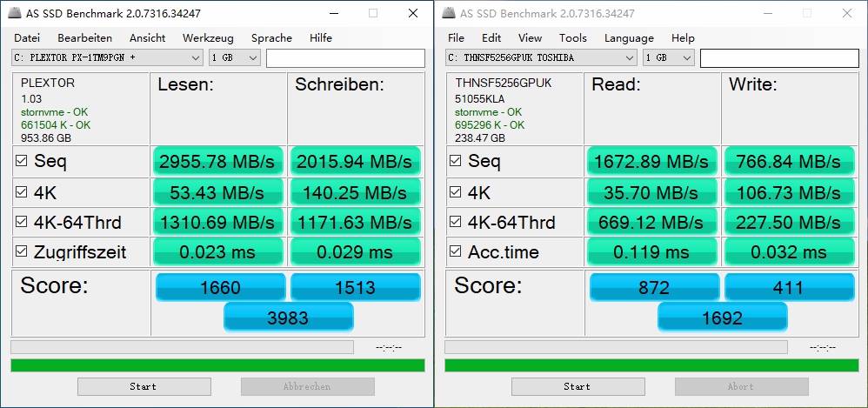The width and height of the screenshot is (868, 408).
Task: Click the 4K read result 53.43 MB/s
Action: (x=217, y=192)
